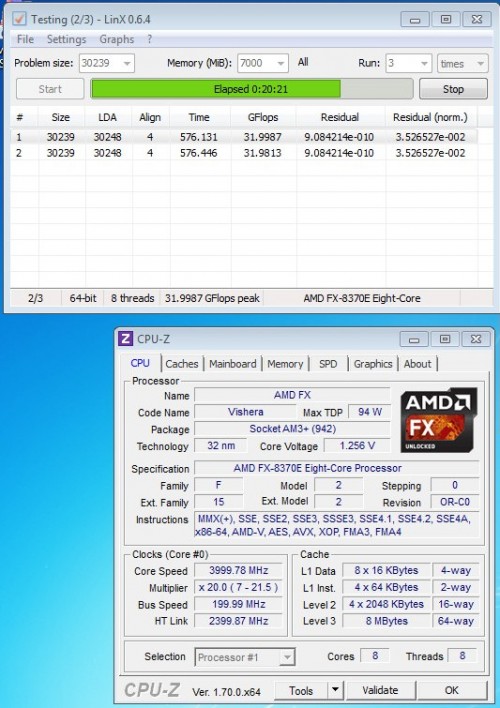Click the Size column header
Viewport: 500px width, 708px height.
61,117
